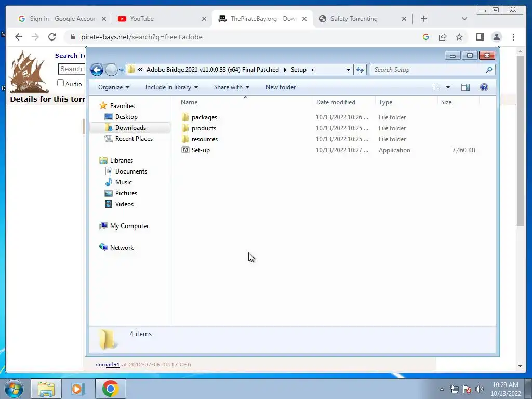The height and width of the screenshot is (399, 532).
Task: Share this page from Chrome toolbar
Action: pyautogui.click(x=443, y=37)
